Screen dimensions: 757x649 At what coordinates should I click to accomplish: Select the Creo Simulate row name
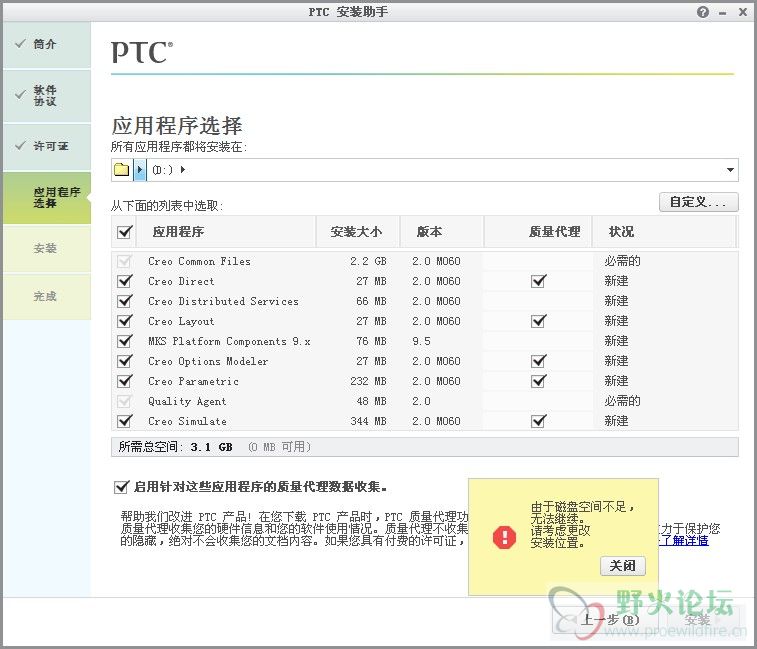187,421
